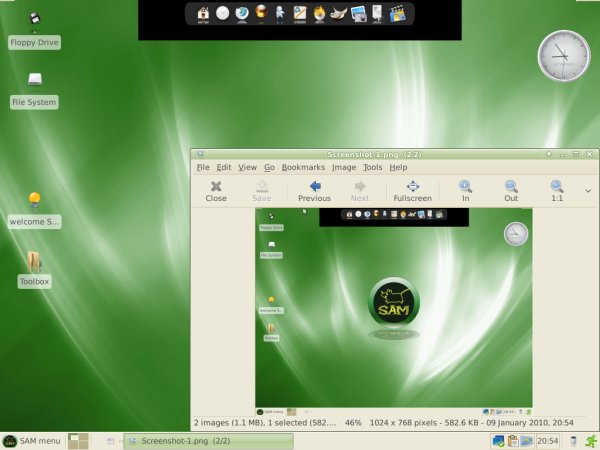Click the 20:54 panel clock
This screenshot has width=600, height=450.
548,441
